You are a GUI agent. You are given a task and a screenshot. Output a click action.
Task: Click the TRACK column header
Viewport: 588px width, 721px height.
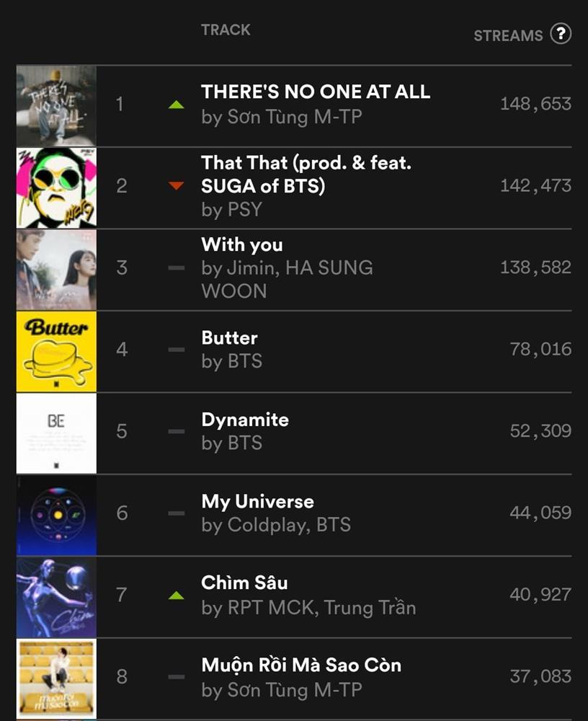(x=226, y=30)
